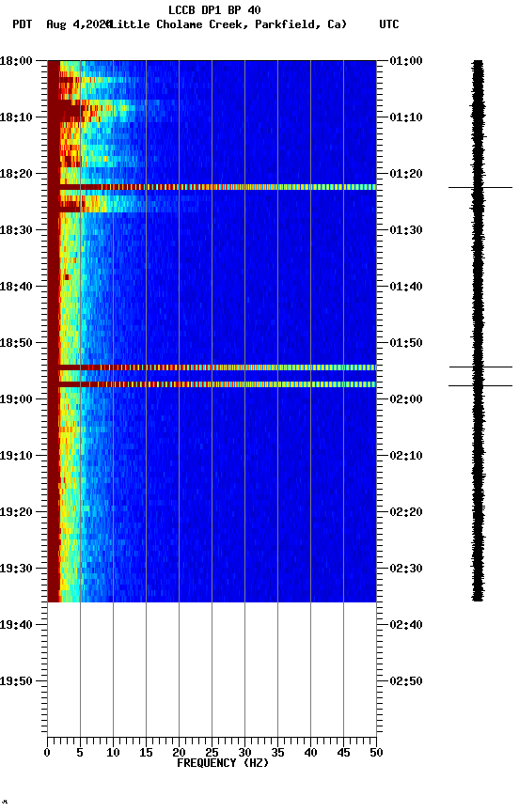This screenshot has height=812, width=519.
Task: Click the '01:30' UTC time label
Action: pos(406,230)
